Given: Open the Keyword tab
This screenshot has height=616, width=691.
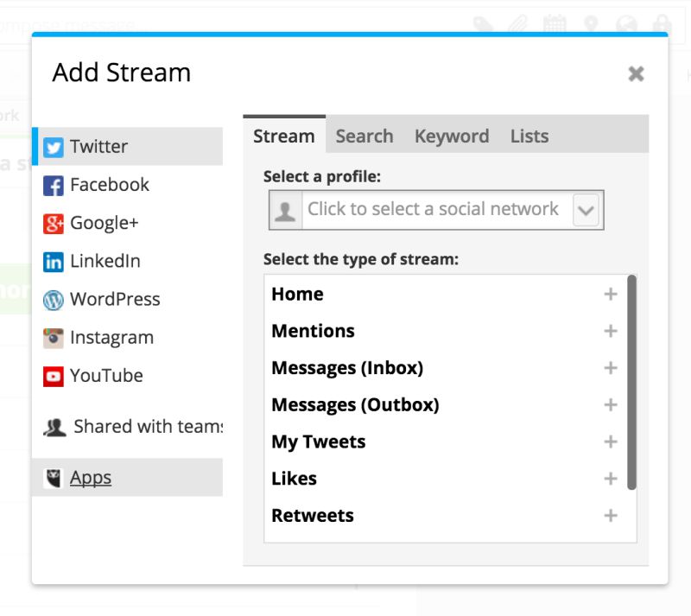Looking at the screenshot, I should pos(452,136).
